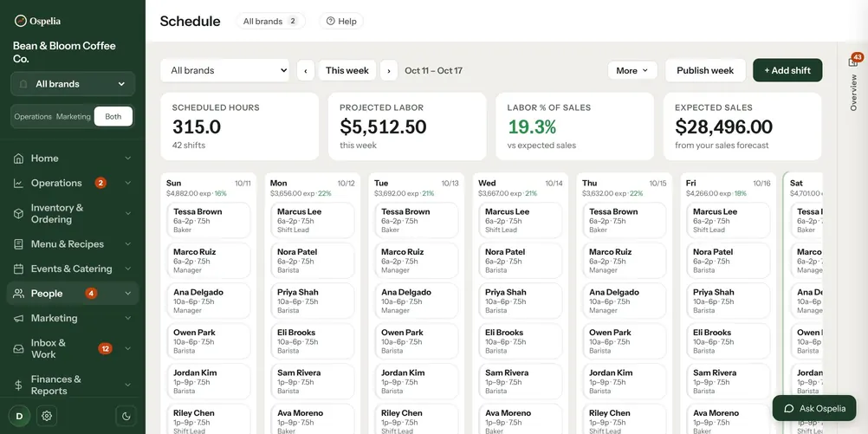Click the Expected Sales $28,496.00 card
The width and height of the screenshot is (868, 434).
tap(742, 126)
